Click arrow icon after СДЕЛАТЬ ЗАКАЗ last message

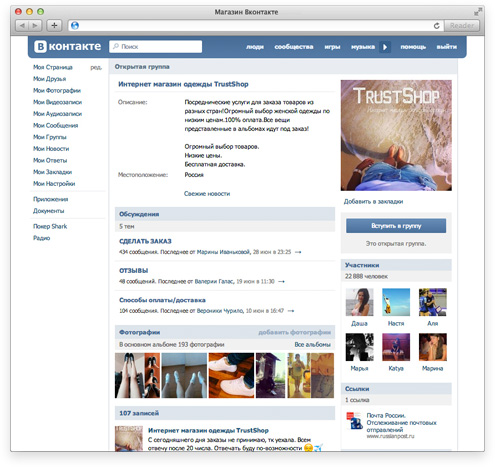298,252
